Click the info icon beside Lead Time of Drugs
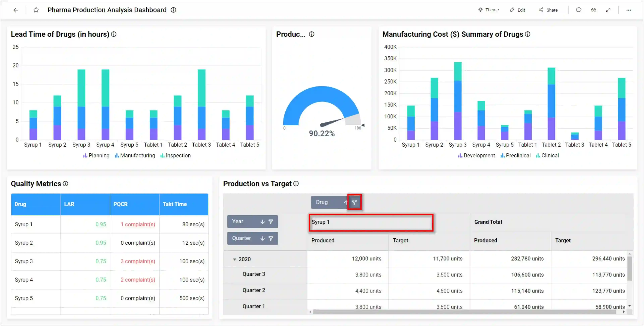This screenshot has height=326, width=644. [114, 34]
